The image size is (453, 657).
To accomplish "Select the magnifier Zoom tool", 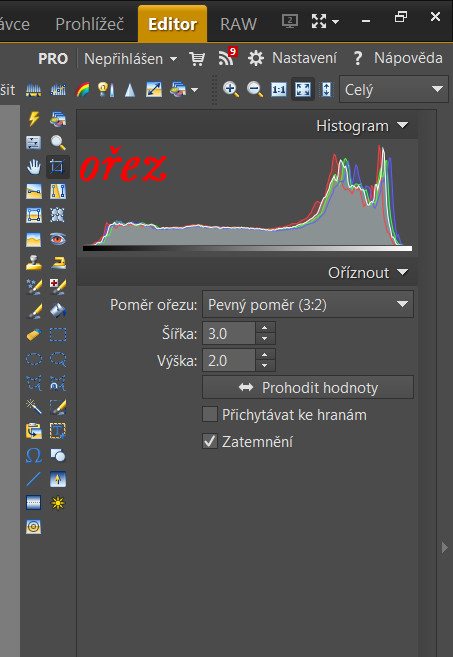I will [58, 143].
